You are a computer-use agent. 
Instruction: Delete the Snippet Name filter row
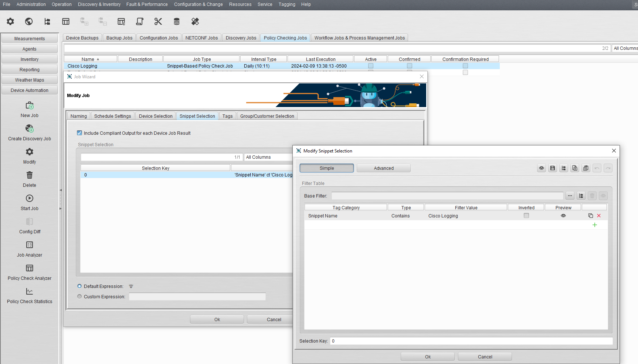click(599, 216)
